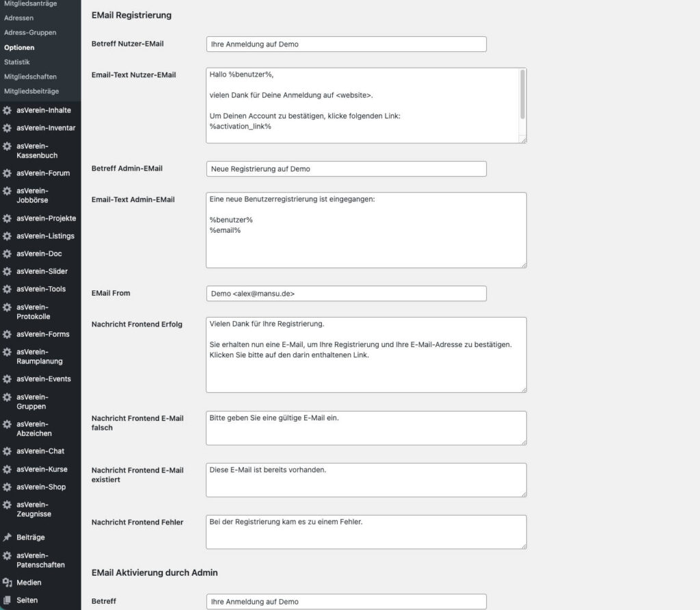Click the gear icon beside asVerein-Forum

click(8, 173)
